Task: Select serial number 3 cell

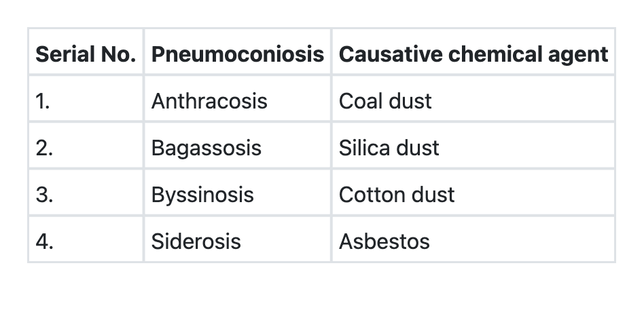Action: point(86,195)
